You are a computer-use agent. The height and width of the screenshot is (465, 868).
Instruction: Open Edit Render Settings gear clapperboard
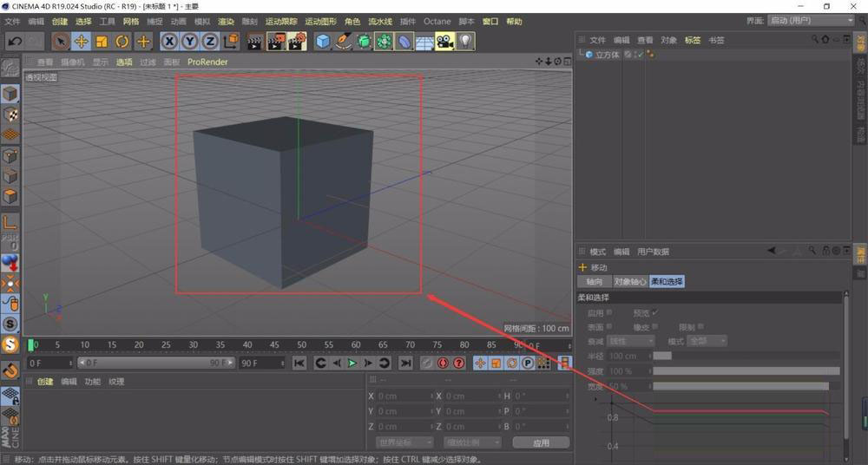297,41
